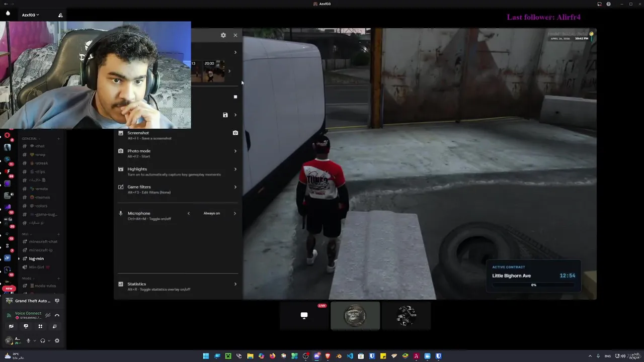Click the save icon in the overlay
644x362 pixels.
[x=225, y=115]
